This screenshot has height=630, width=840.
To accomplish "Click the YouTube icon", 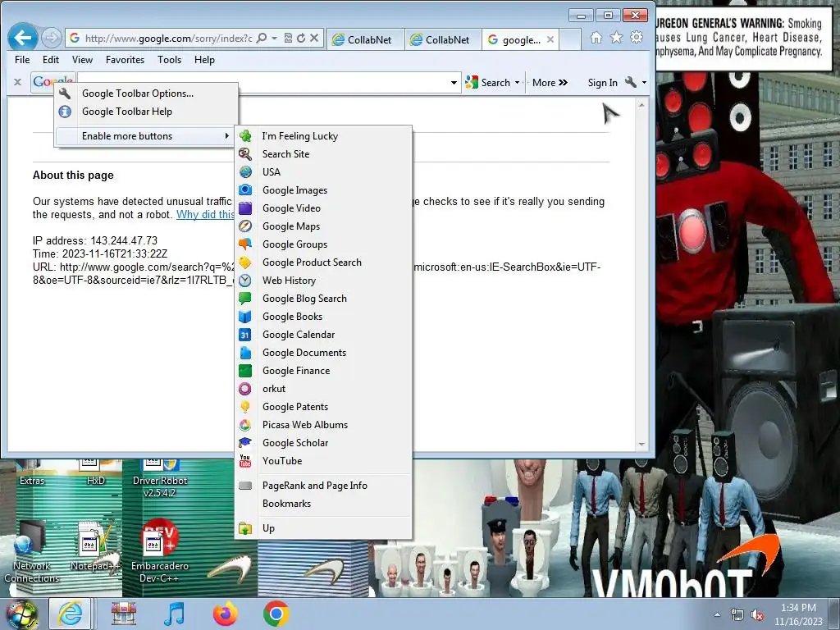I will click(245, 461).
